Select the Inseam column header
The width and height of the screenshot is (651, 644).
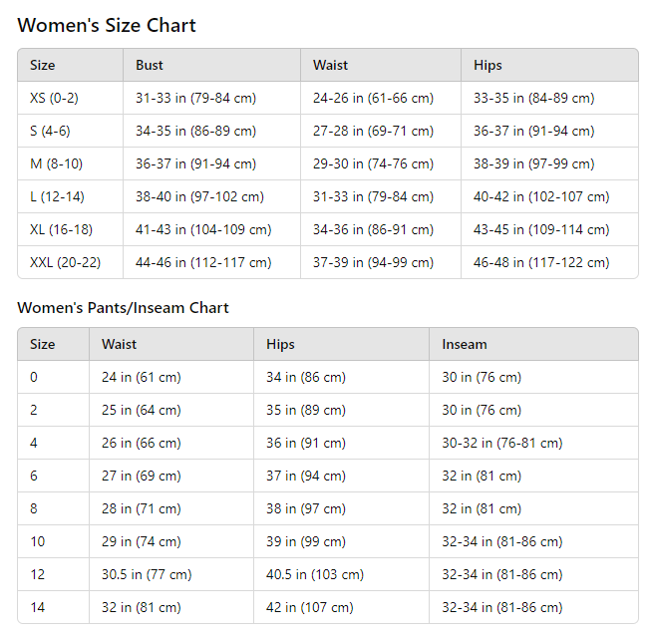tap(465, 345)
